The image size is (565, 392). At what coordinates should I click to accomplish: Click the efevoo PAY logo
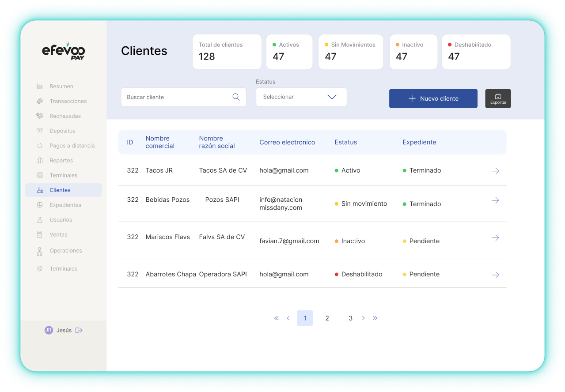pyautogui.click(x=64, y=51)
